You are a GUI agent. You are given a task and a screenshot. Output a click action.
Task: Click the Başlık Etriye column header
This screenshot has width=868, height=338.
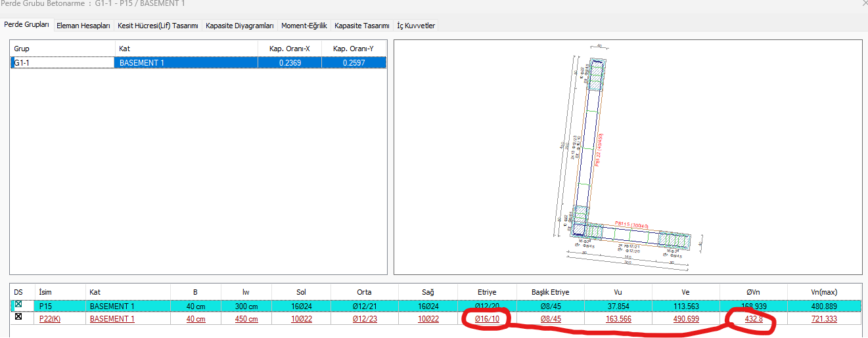coord(551,291)
